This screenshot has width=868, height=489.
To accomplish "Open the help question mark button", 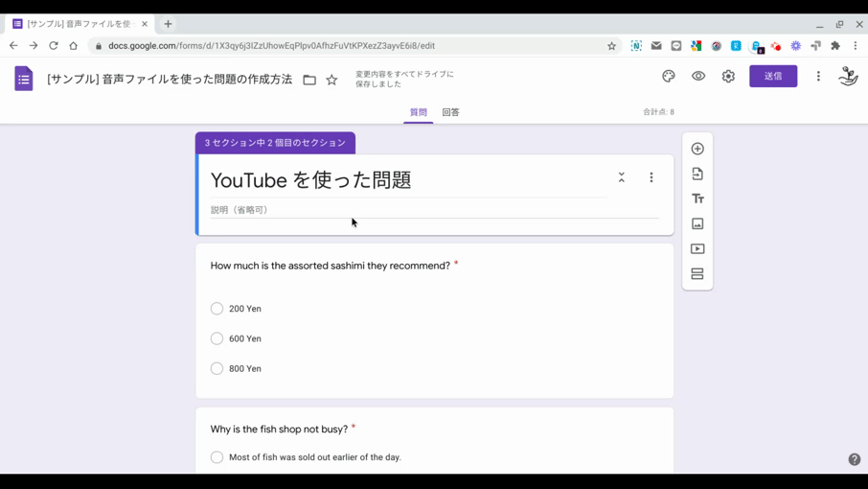I will 855,459.
